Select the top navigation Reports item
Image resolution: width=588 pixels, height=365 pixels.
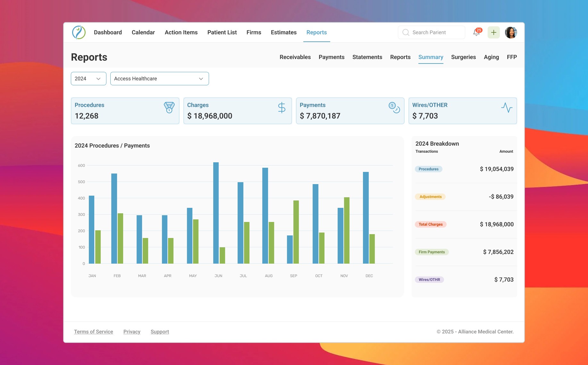(x=317, y=32)
